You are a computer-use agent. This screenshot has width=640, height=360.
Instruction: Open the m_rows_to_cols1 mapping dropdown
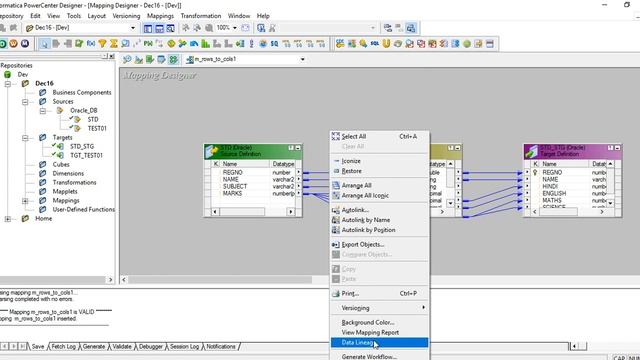pyautogui.click(x=302, y=60)
